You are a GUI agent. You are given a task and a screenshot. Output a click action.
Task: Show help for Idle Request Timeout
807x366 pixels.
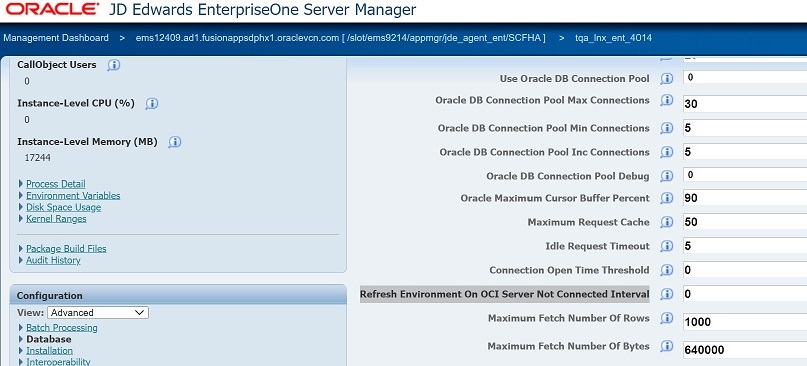[x=666, y=246]
